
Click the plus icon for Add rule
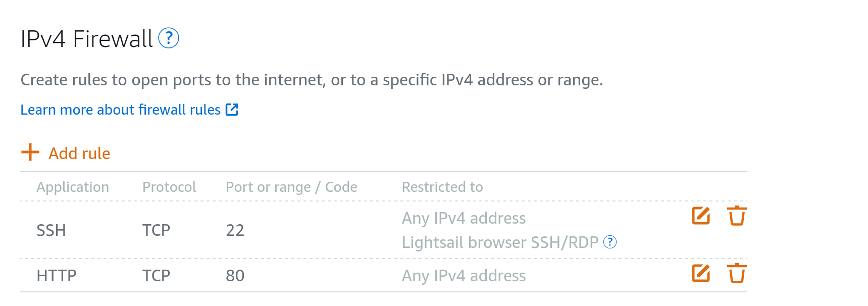pos(30,152)
